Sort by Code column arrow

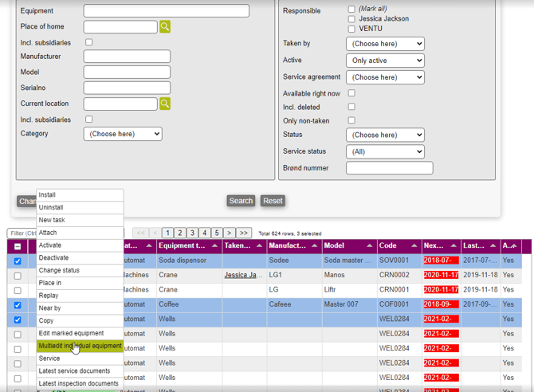tap(414, 245)
